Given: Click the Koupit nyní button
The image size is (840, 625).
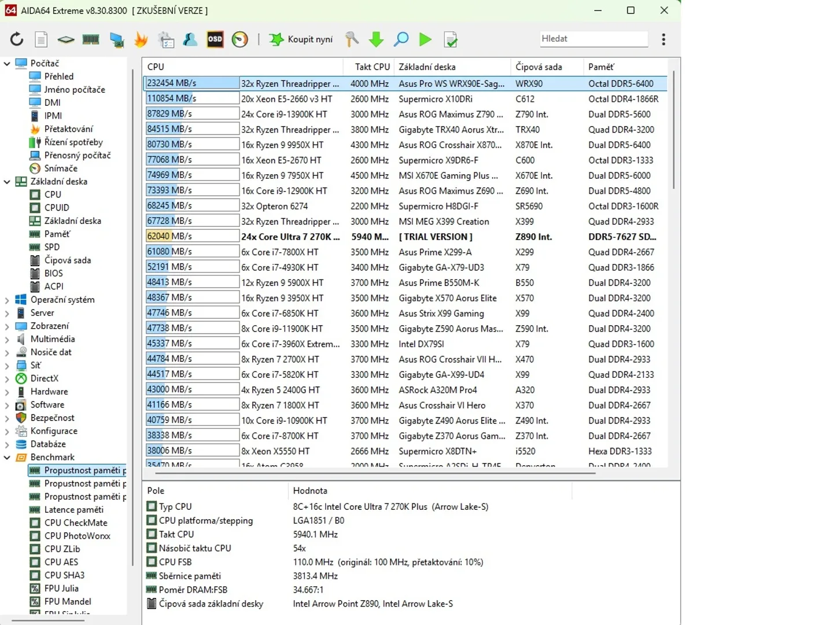Looking at the screenshot, I should (301, 39).
